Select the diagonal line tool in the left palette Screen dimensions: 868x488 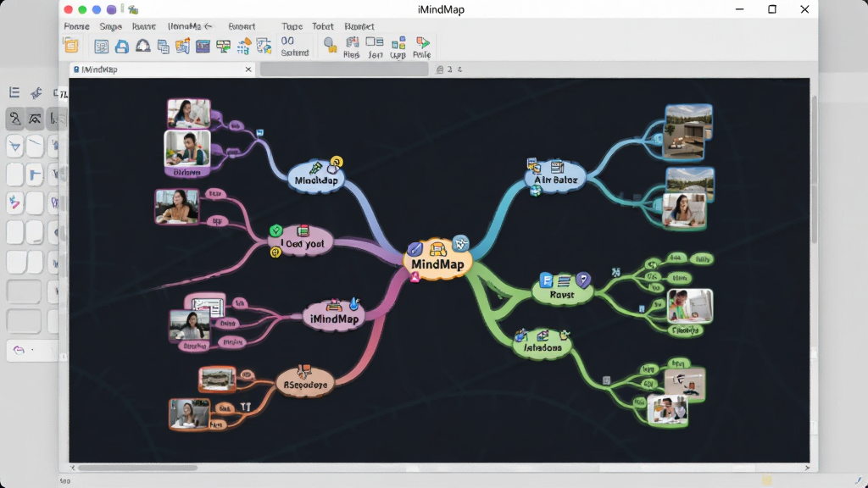(35, 146)
